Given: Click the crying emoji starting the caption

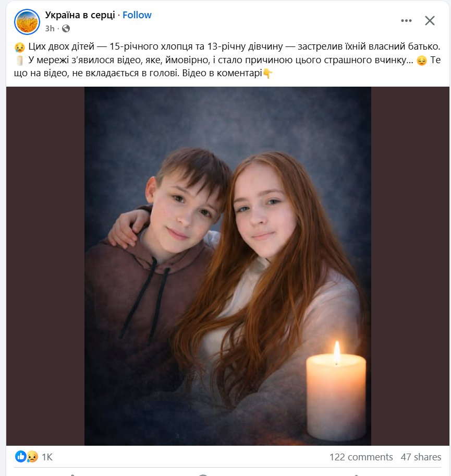Looking at the screenshot, I should click(x=20, y=47).
